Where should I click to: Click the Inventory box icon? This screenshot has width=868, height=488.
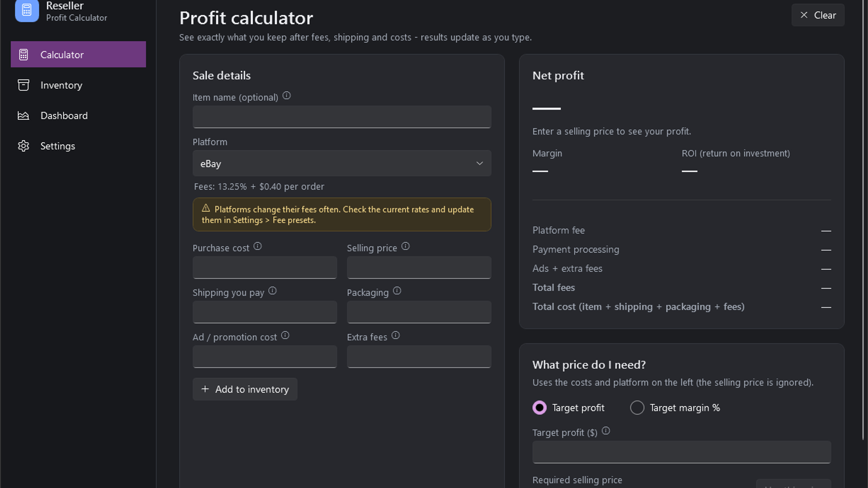(23, 85)
